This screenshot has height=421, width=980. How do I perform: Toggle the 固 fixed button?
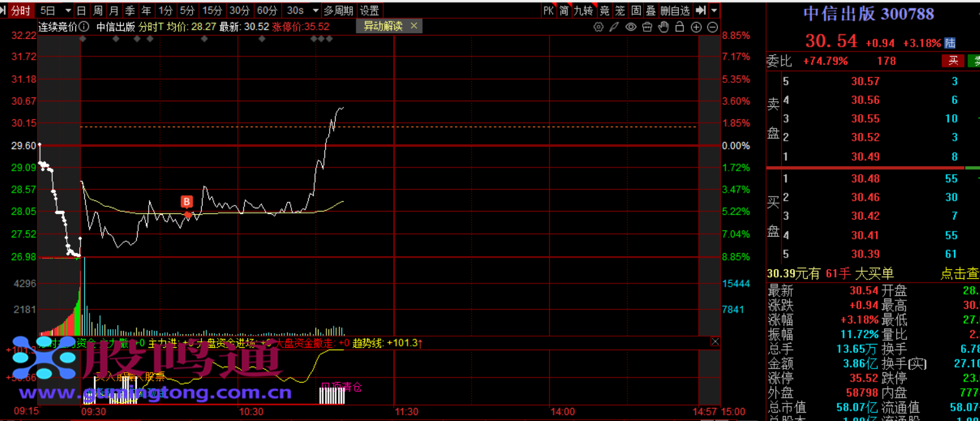click(x=636, y=10)
